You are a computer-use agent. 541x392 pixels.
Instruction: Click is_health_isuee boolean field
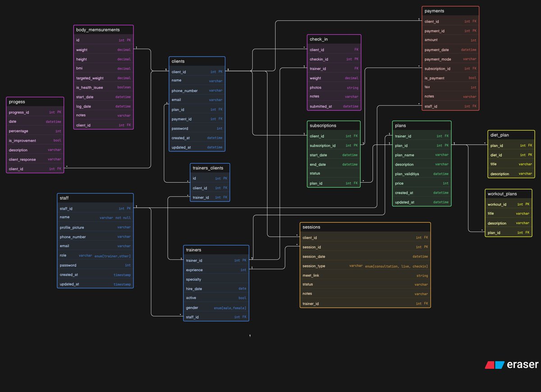coord(103,87)
